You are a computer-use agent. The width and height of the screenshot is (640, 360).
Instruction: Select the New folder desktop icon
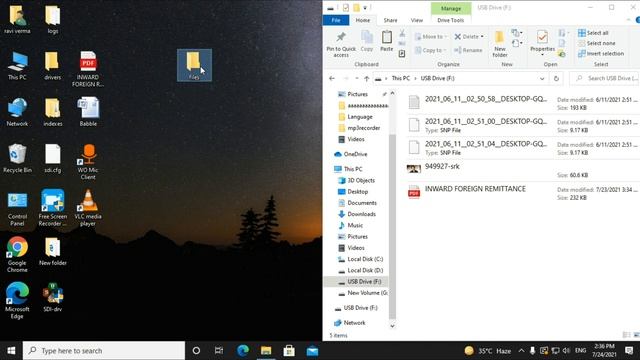[53, 252]
